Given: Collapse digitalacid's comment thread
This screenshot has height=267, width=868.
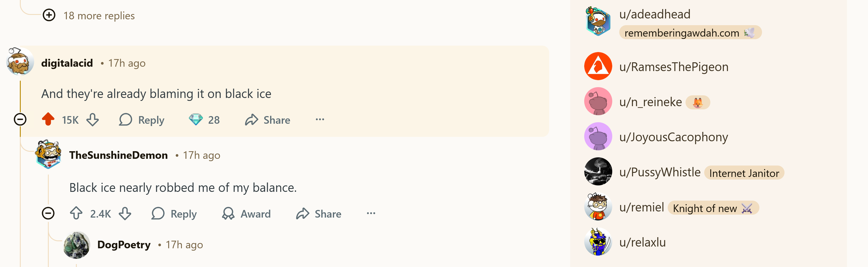Looking at the screenshot, I should click(20, 120).
